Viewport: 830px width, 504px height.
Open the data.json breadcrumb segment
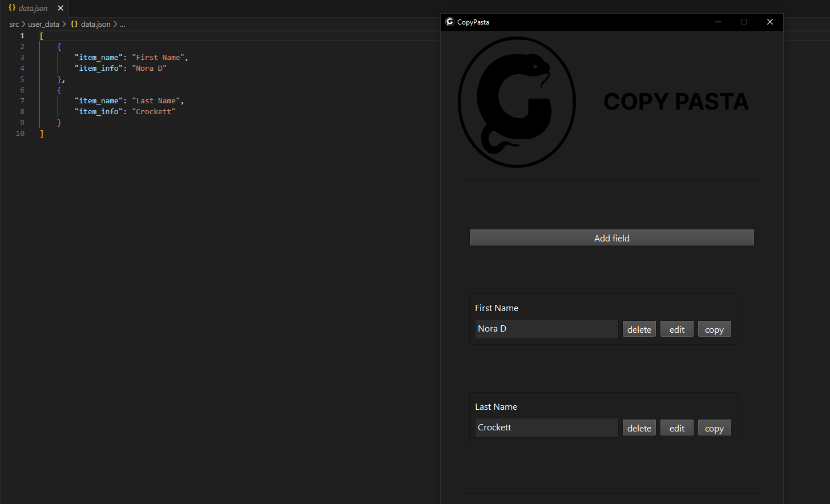coord(96,24)
